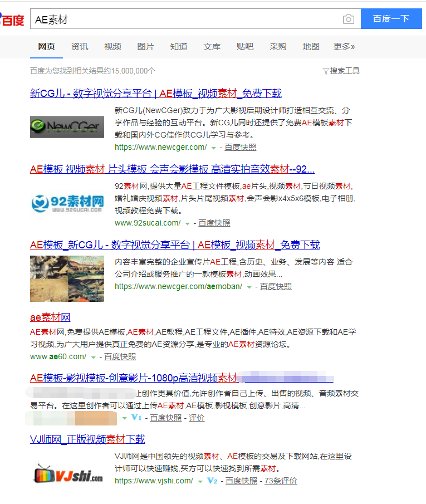Click the VJshi.com logo thumbnail
The width and height of the screenshot is (426, 504).
point(67,474)
